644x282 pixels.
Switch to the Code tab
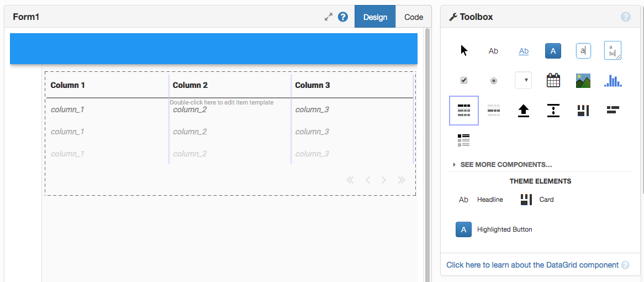[414, 17]
